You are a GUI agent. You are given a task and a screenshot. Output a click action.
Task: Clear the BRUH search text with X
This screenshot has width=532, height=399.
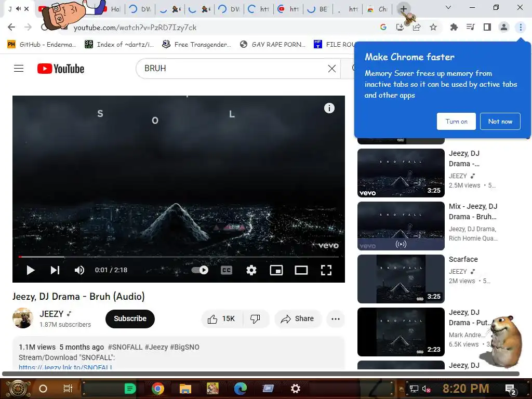[332, 69]
